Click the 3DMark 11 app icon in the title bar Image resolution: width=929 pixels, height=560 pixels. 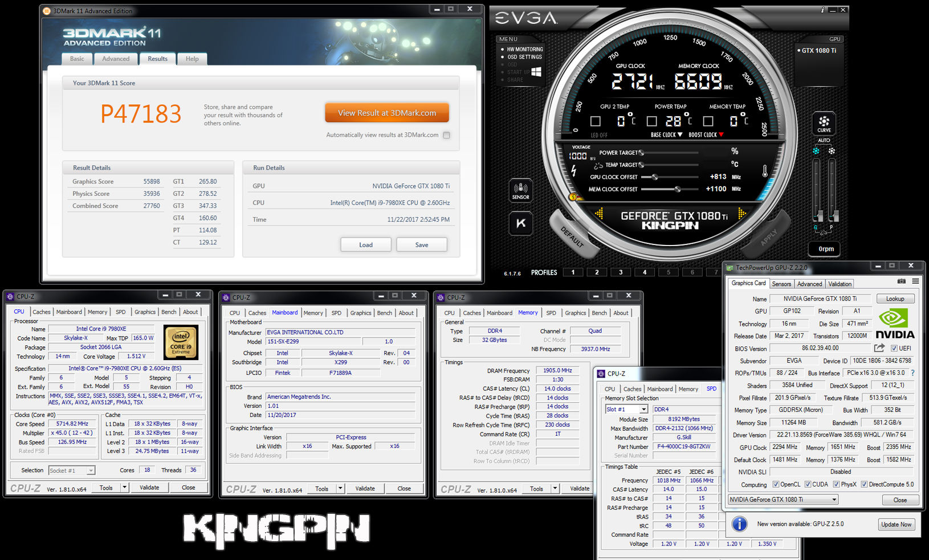47,11
